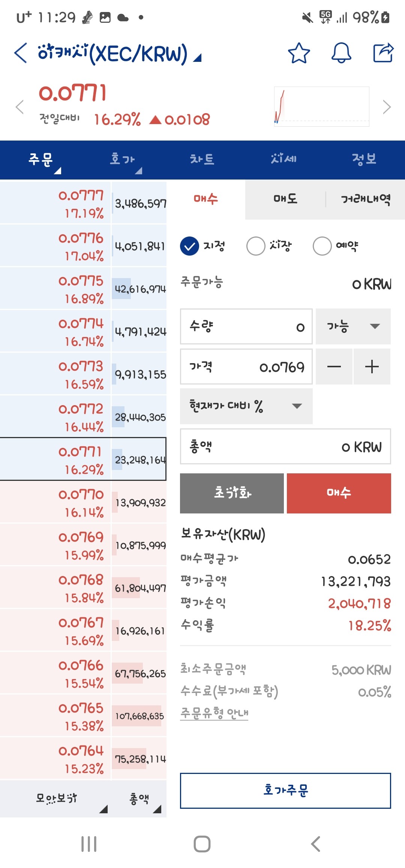405x868 pixels.
Task: Tap the share icon in header
Action: [x=383, y=52]
